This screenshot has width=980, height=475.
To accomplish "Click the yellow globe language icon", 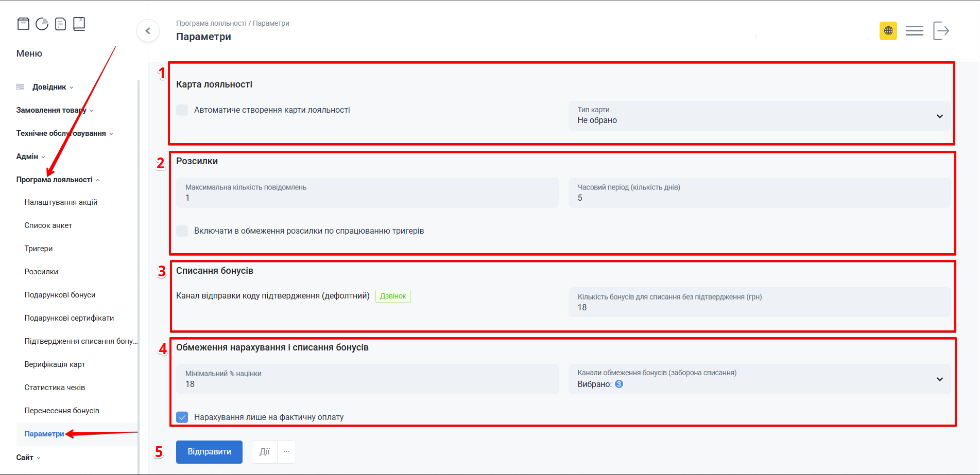I will click(888, 31).
